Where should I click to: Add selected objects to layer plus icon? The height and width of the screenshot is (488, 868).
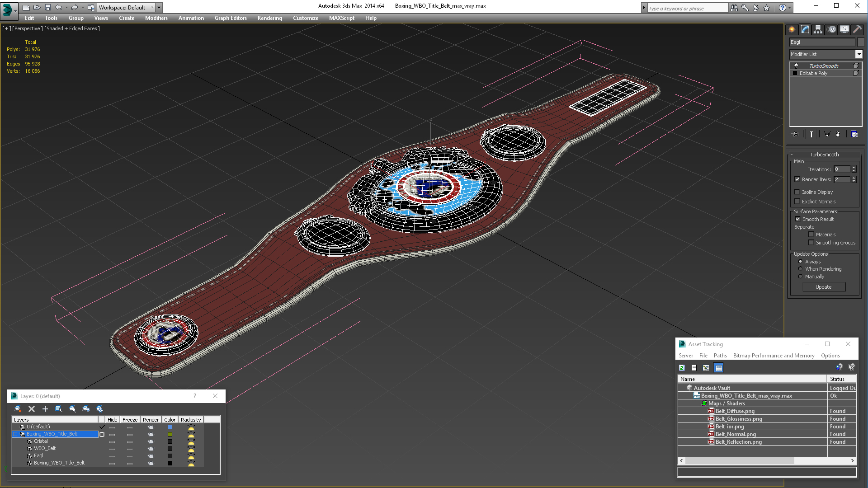point(45,409)
